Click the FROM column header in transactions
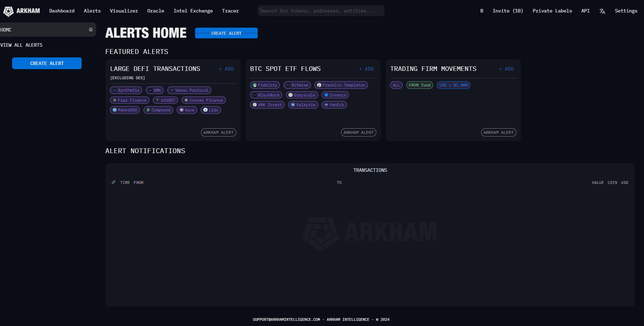 138,183
